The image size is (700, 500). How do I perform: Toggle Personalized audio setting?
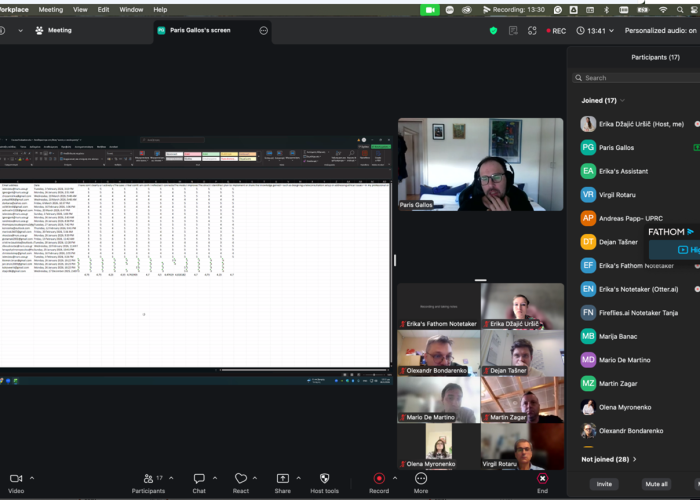coord(660,31)
